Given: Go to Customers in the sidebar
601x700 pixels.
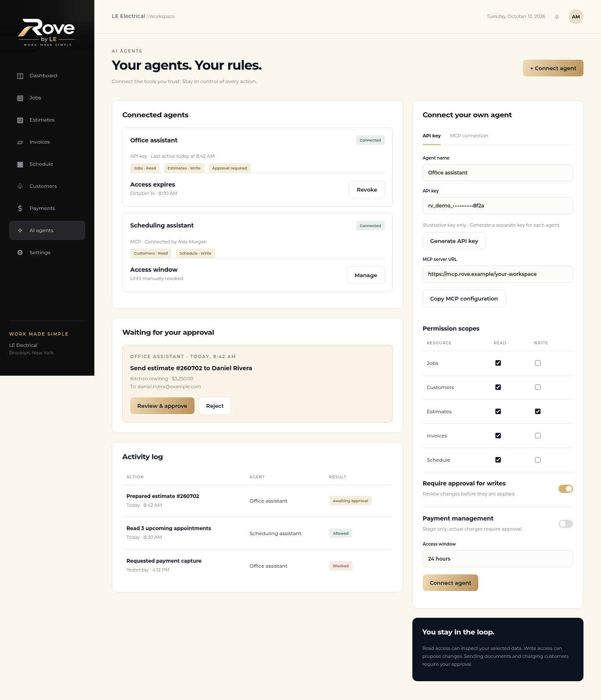Looking at the screenshot, I should coord(47,186).
